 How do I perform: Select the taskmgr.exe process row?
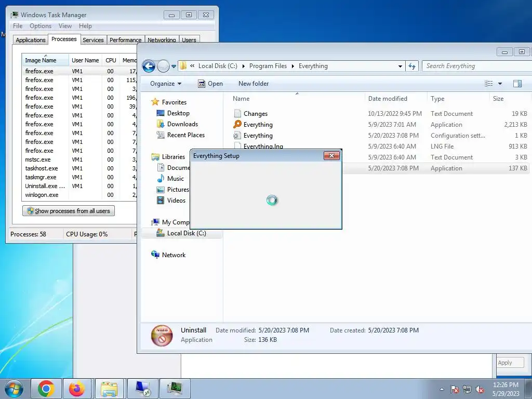(79, 177)
